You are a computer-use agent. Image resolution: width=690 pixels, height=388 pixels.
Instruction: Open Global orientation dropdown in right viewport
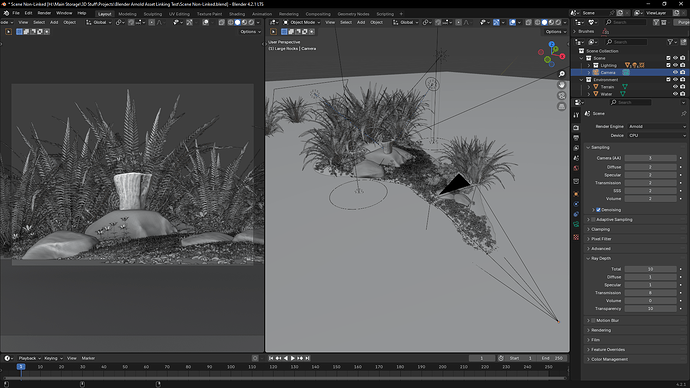coord(405,22)
